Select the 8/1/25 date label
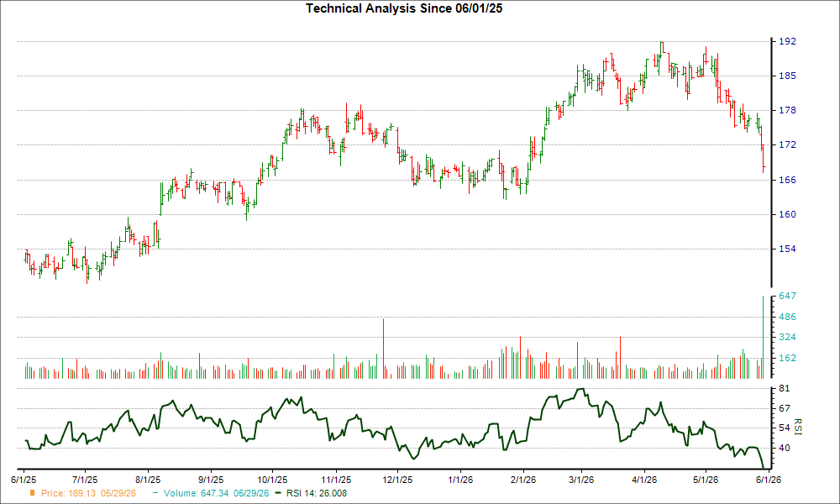Image resolution: width=840 pixels, height=504 pixels. (x=148, y=480)
